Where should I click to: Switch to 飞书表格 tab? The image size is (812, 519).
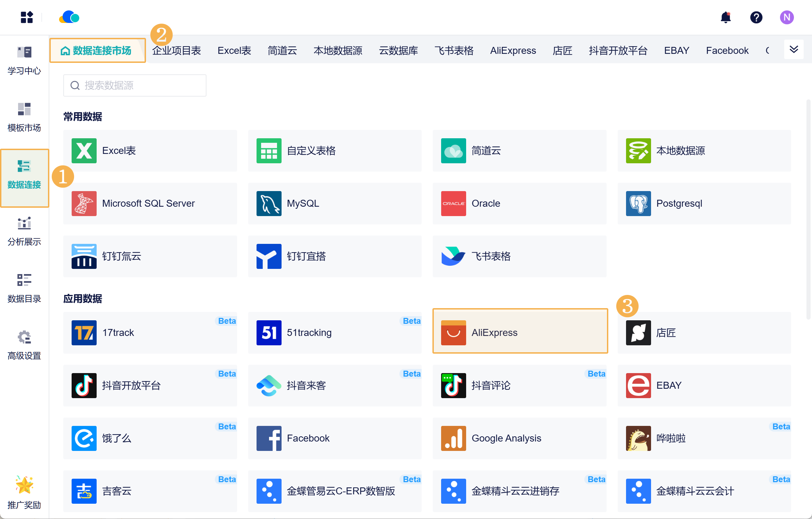454,51
